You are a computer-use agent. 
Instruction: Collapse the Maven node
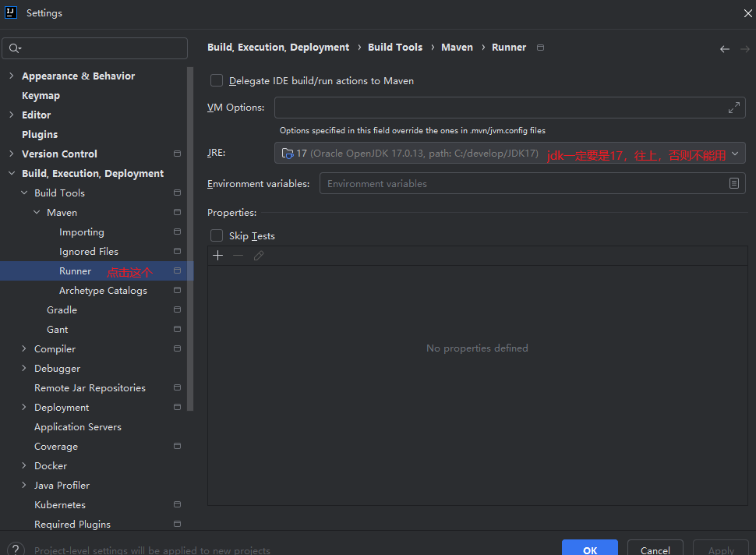coord(37,212)
